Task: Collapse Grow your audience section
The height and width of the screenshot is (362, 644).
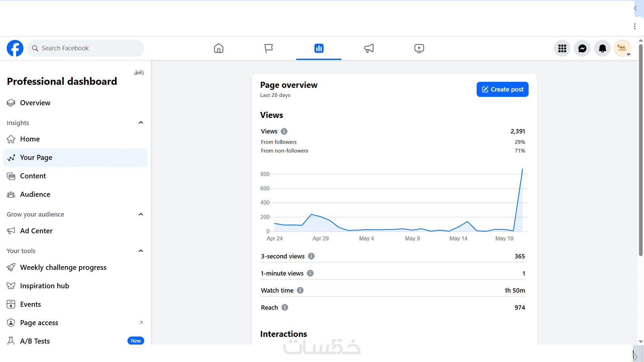Action: click(x=141, y=214)
